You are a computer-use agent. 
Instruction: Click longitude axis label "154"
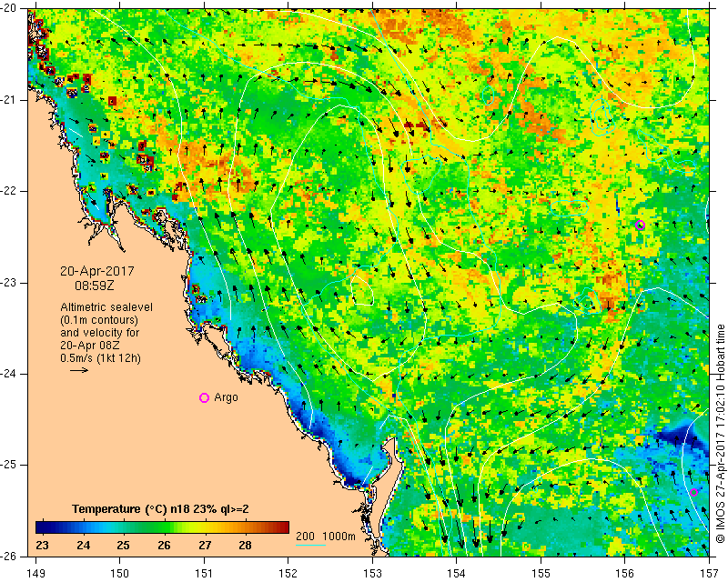(x=457, y=574)
